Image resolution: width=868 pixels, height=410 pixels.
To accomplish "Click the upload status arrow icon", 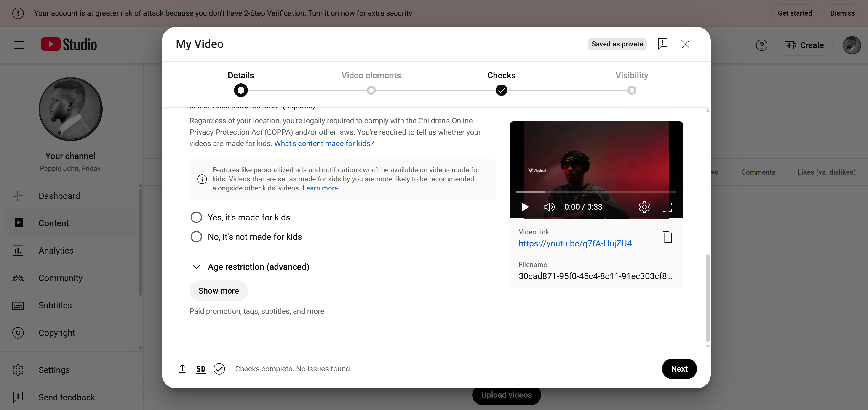I will (182, 369).
